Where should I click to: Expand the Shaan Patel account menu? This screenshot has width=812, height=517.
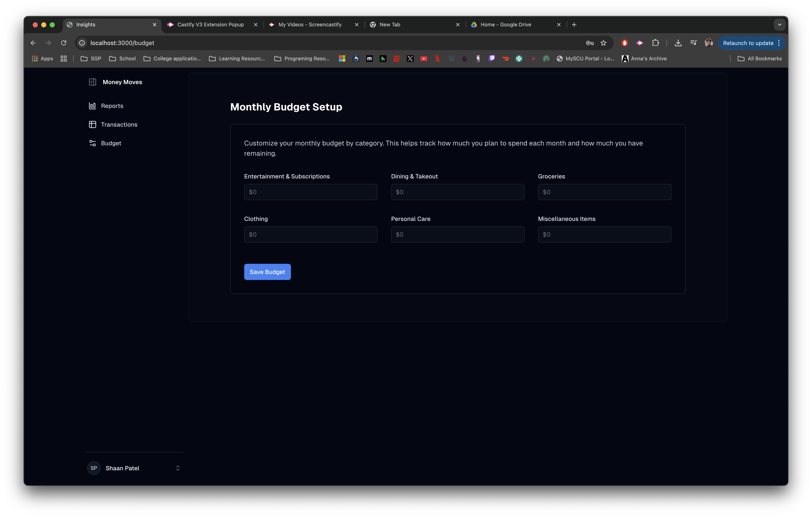coord(178,468)
